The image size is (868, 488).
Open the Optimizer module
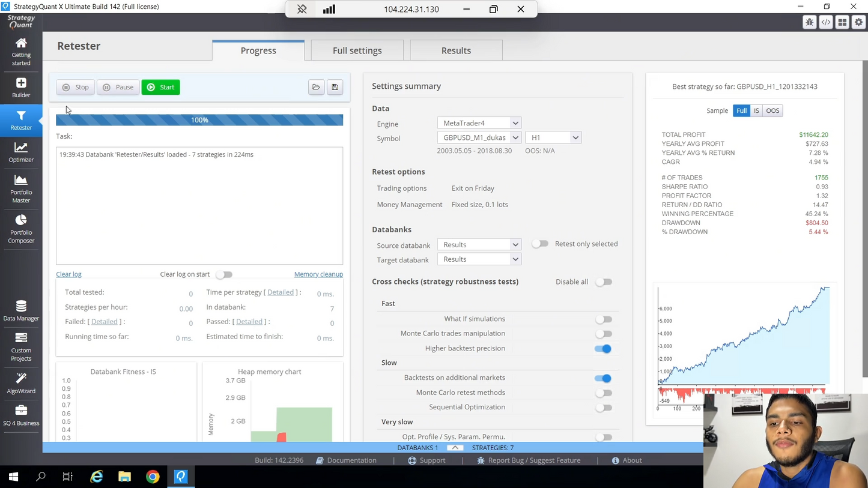(x=21, y=152)
